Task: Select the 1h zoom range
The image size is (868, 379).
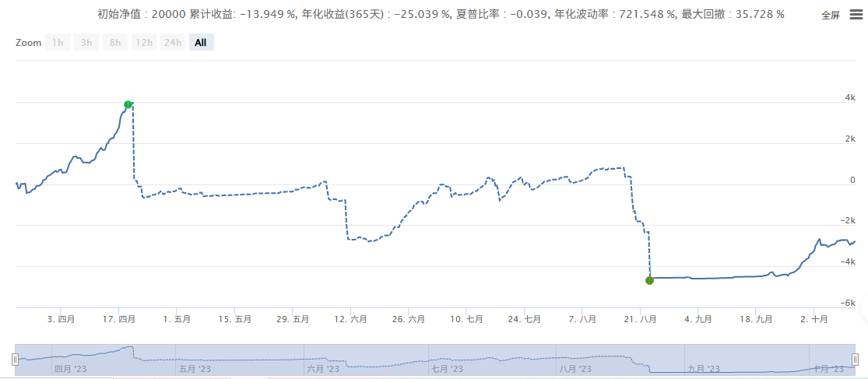Action: 58,43
